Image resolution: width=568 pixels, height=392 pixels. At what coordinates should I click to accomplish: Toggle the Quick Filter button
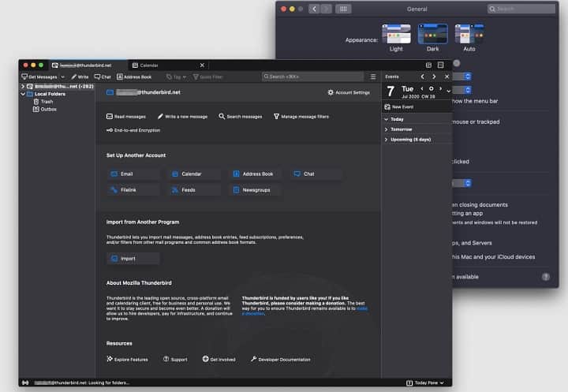(208, 77)
